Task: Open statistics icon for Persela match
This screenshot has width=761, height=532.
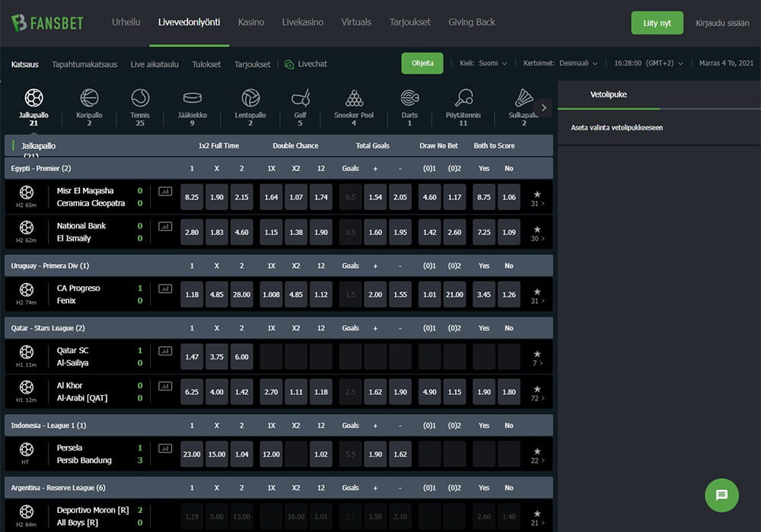Action: [x=165, y=448]
